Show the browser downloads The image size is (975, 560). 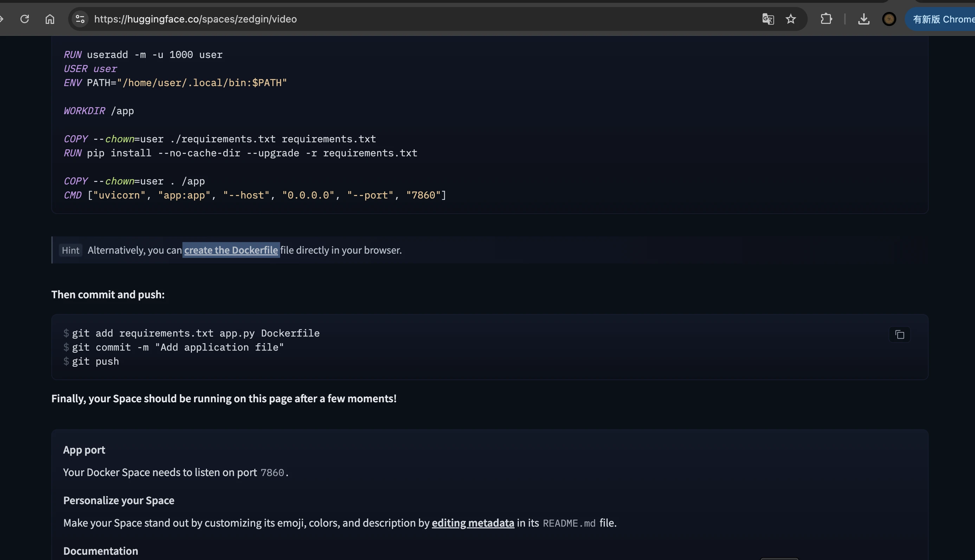pyautogui.click(x=864, y=19)
